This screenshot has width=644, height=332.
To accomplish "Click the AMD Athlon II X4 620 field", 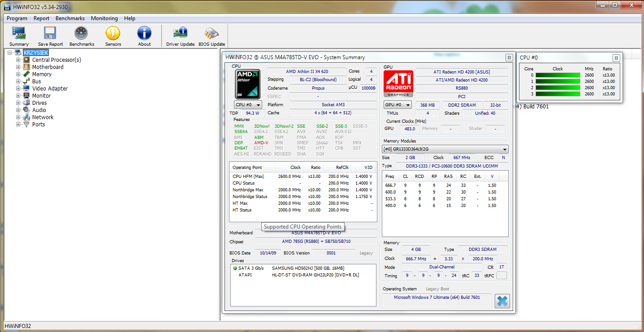I will tap(307, 72).
